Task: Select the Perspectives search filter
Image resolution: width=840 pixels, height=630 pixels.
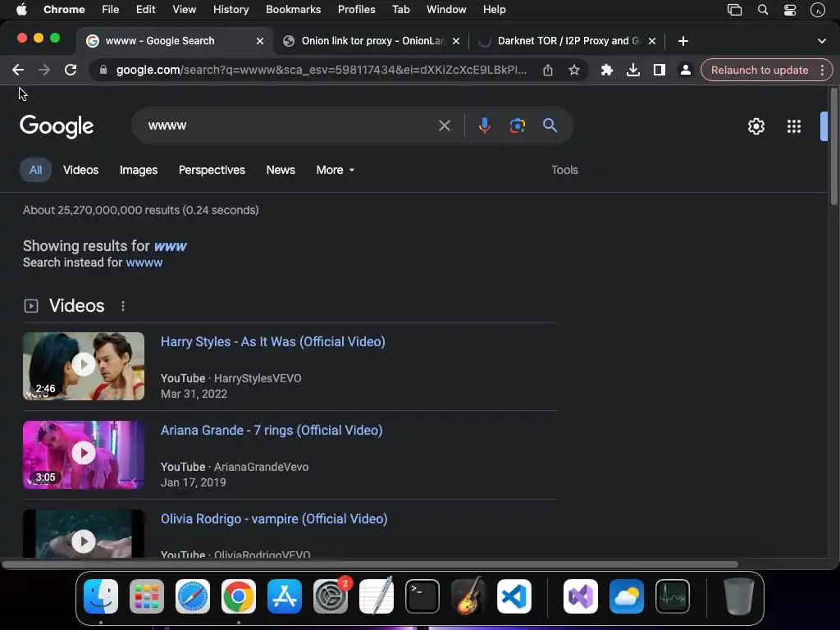Action: [x=212, y=170]
